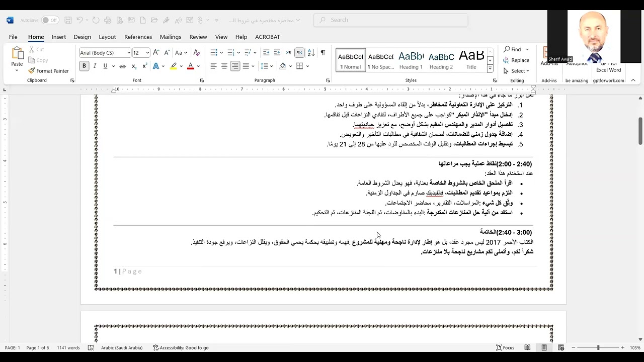Apply Text Effects and Typography

(x=156, y=66)
